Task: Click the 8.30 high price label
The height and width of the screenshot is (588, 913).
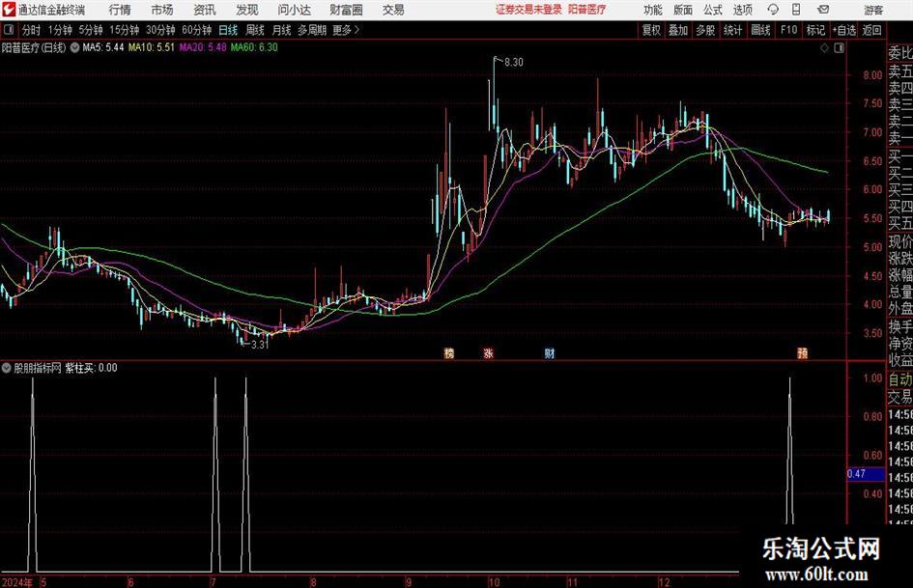Action: [x=514, y=63]
